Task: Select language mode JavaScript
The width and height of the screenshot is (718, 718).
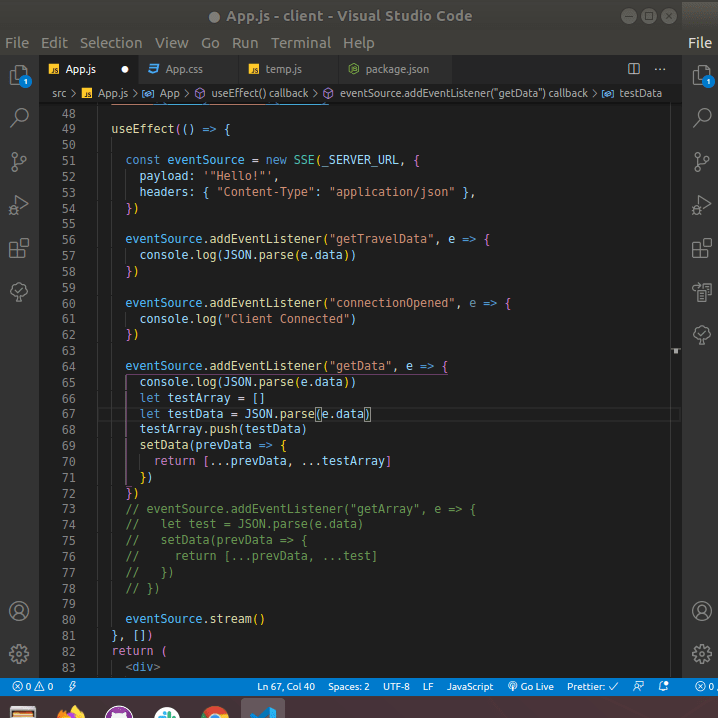Action: [470, 686]
